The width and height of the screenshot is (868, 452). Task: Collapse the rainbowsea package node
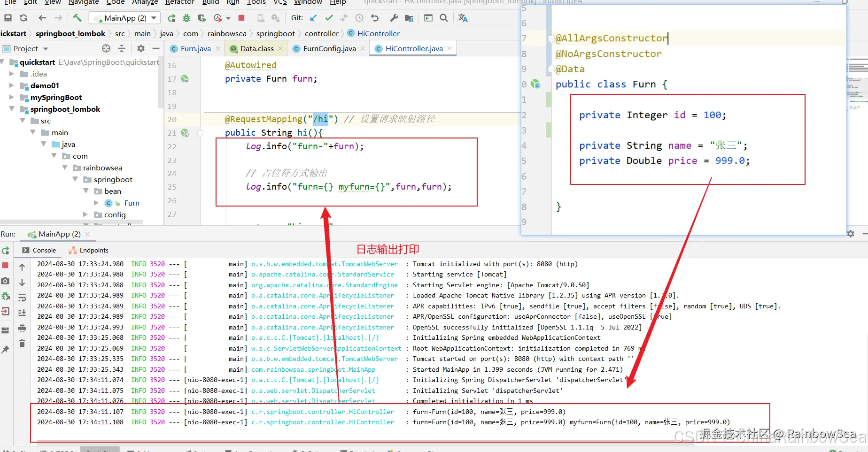coord(65,168)
